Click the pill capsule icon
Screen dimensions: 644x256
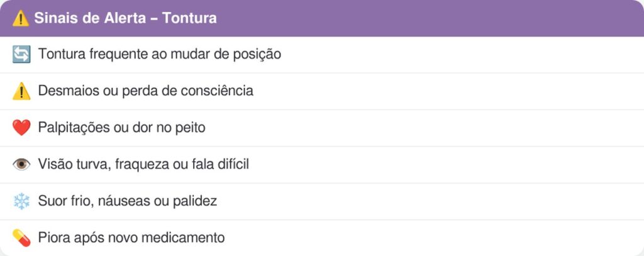[x=21, y=238]
